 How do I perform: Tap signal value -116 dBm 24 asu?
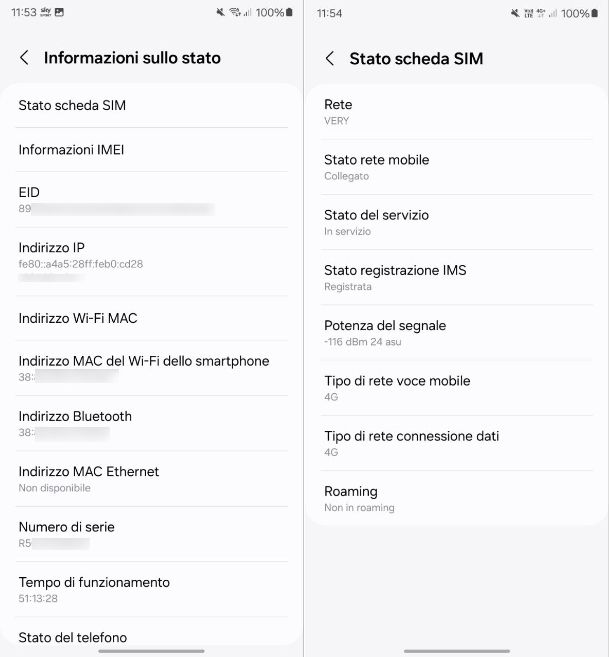[363, 342]
